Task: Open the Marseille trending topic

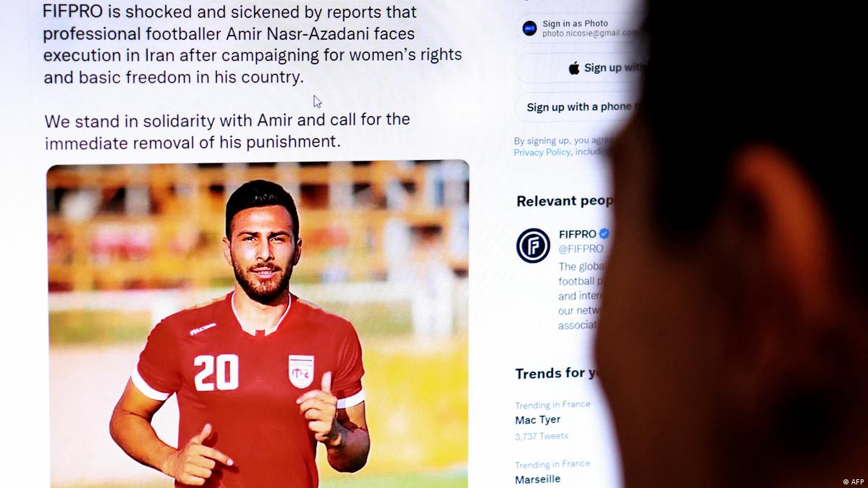Action: [537, 479]
